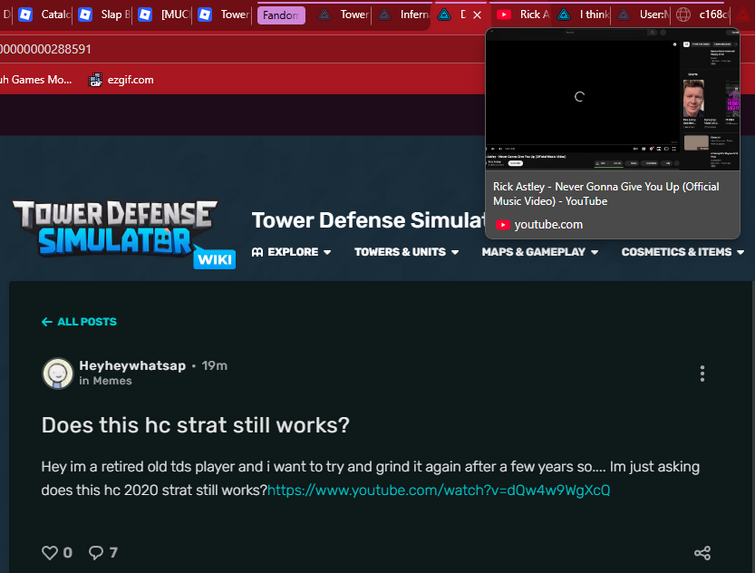
Task: Expand the Maps & Gameplay menu
Action: point(540,252)
